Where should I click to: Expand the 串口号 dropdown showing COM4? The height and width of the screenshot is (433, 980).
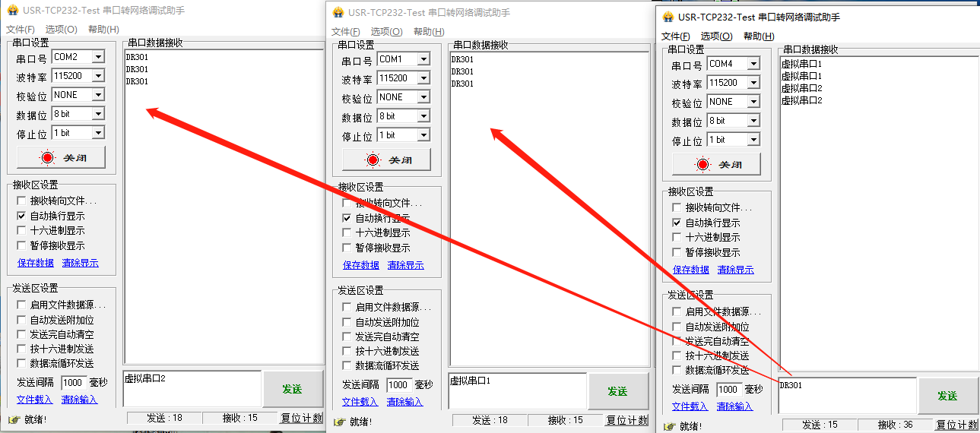[753, 64]
